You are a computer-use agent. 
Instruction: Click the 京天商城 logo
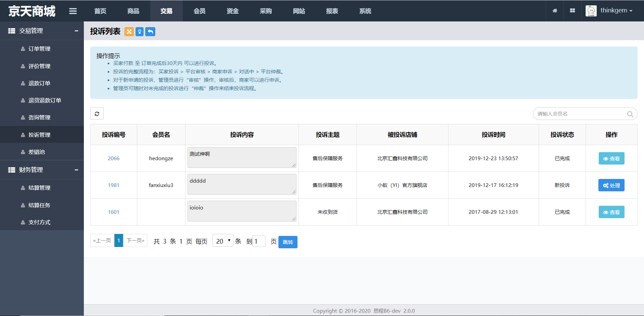click(x=32, y=11)
